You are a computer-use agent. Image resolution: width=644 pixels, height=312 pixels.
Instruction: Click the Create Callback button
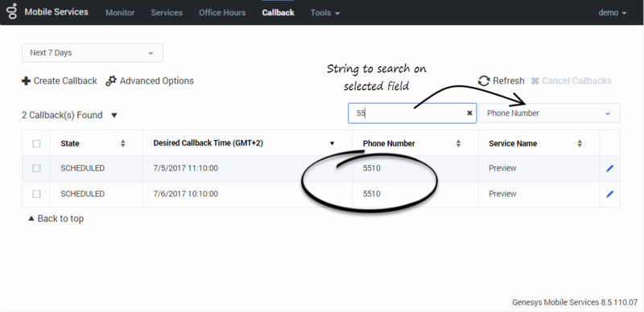60,81
